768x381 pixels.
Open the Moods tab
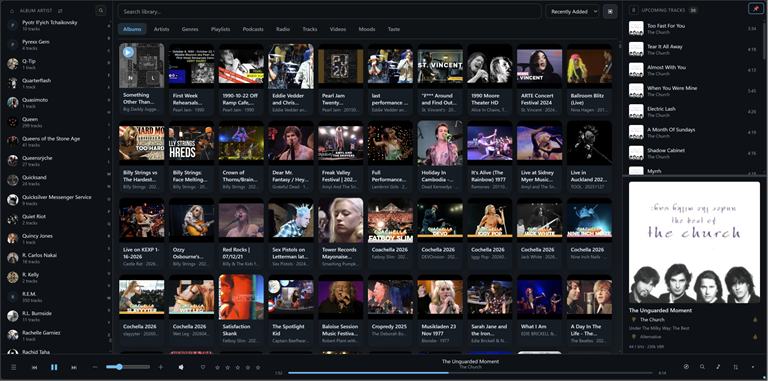pos(367,29)
